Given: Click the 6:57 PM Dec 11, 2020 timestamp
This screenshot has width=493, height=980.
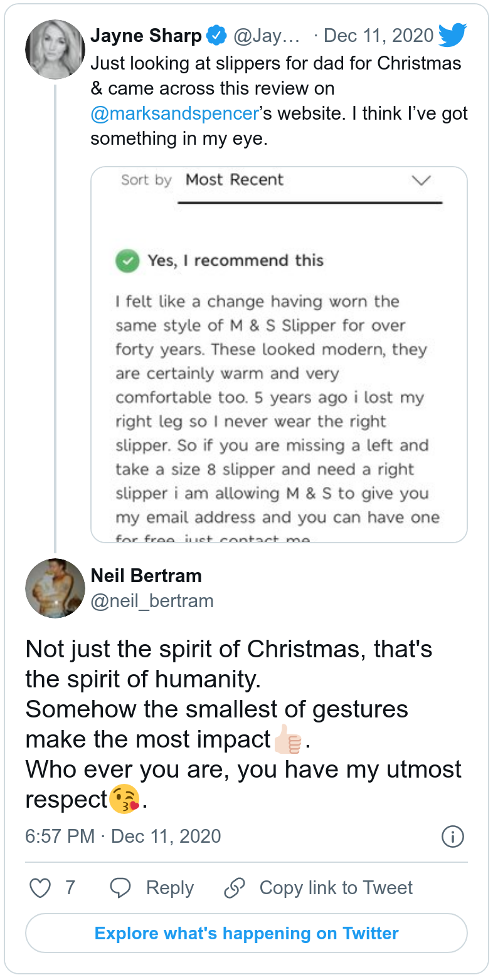Looking at the screenshot, I should [x=123, y=836].
